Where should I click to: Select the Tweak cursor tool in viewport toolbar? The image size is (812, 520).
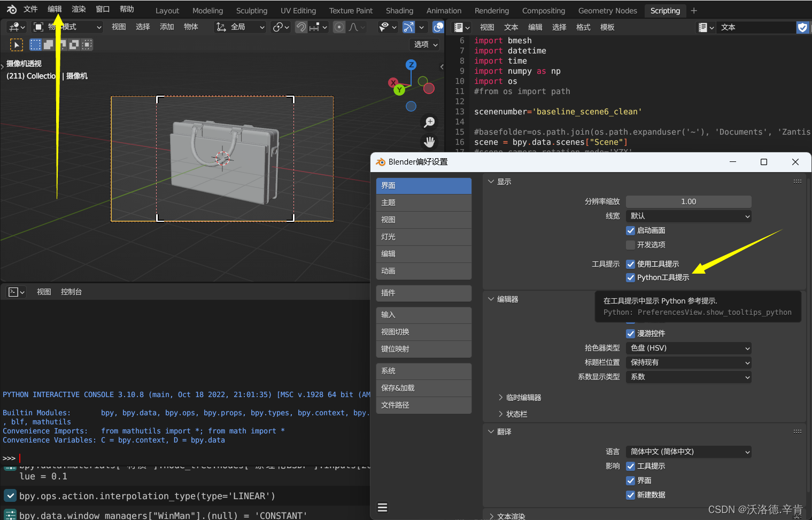coord(17,44)
